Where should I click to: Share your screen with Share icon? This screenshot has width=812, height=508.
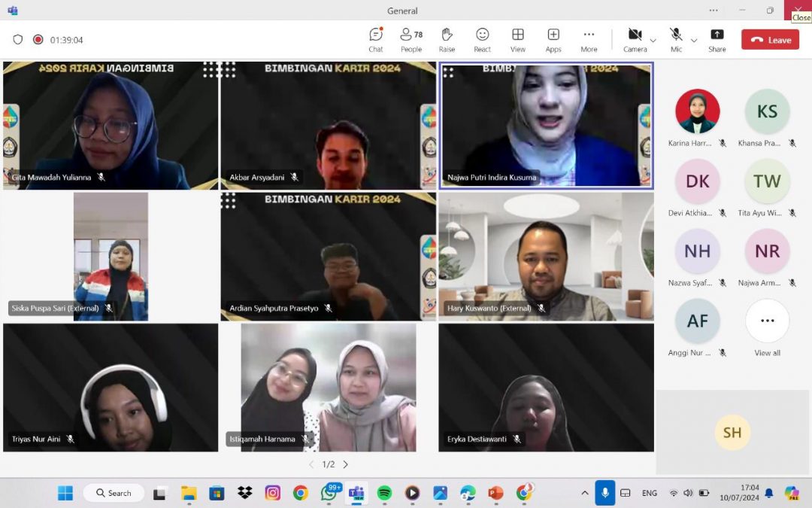click(717, 39)
